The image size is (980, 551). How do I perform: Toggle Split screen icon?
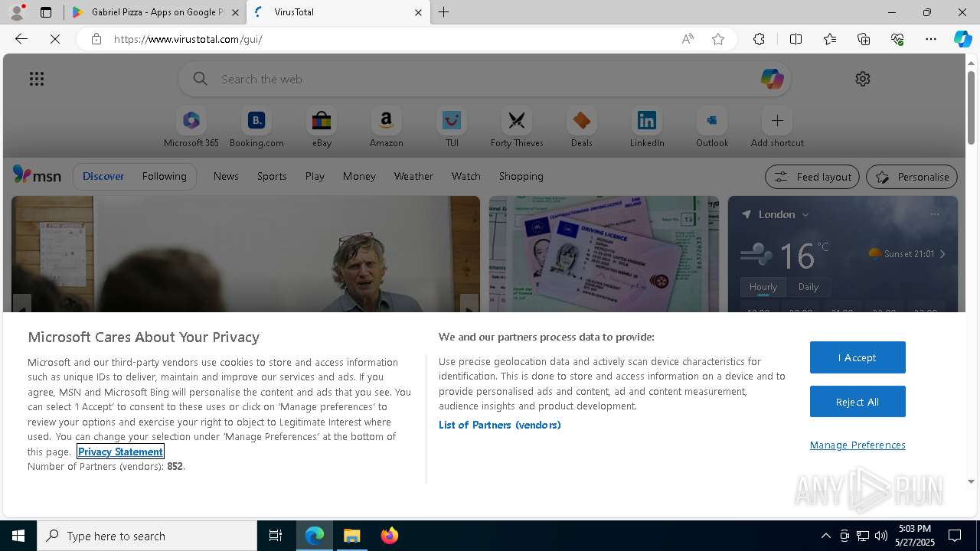click(795, 39)
